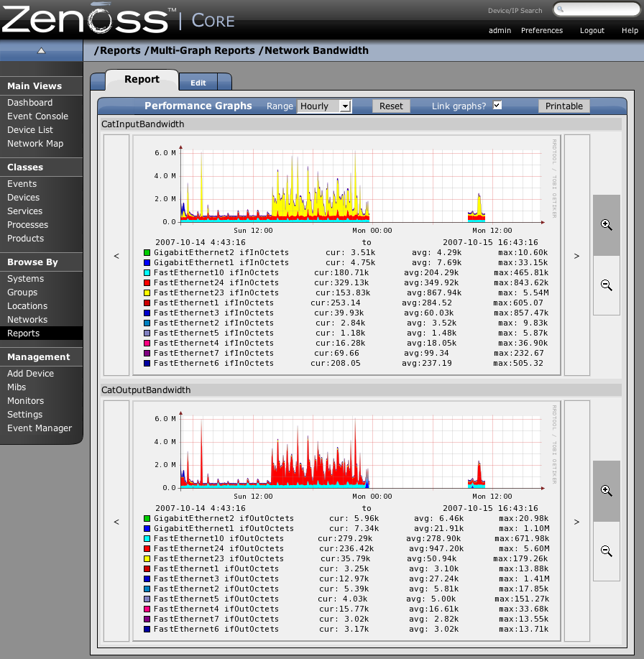Open the admin user link
Screen dimensions: 644x659
coord(500,30)
